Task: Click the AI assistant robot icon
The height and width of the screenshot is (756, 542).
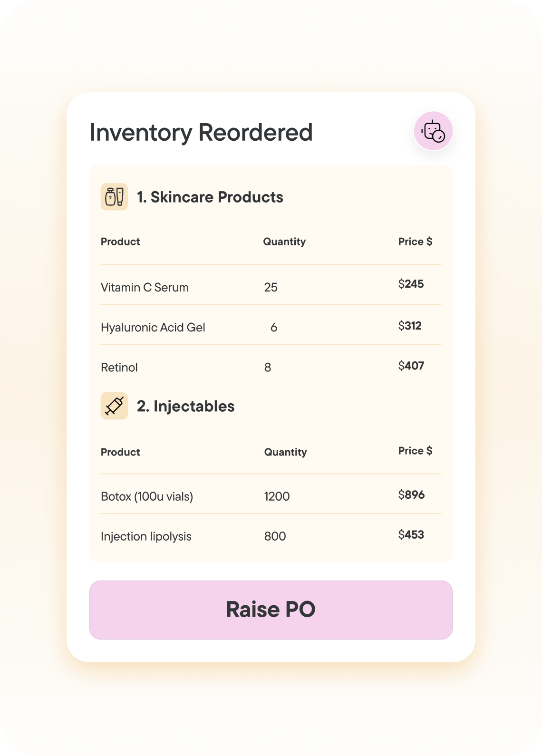Action: [x=433, y=131]
